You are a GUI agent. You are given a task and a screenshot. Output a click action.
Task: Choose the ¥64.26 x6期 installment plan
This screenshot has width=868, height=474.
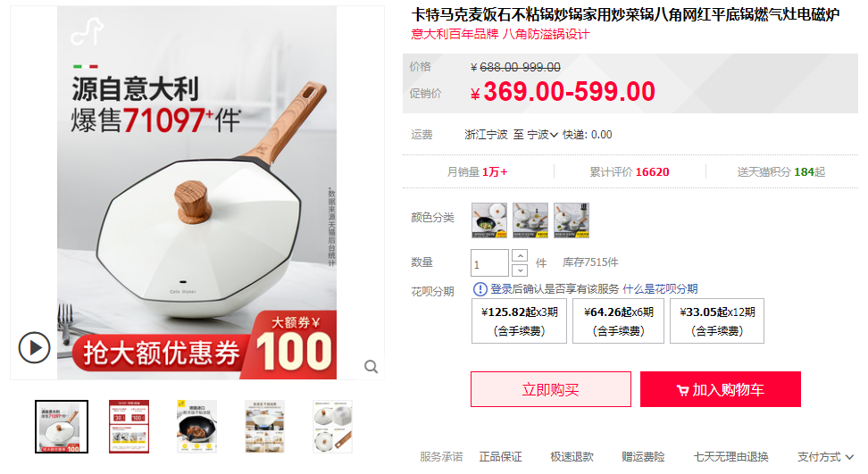click(x=618, y=320)
